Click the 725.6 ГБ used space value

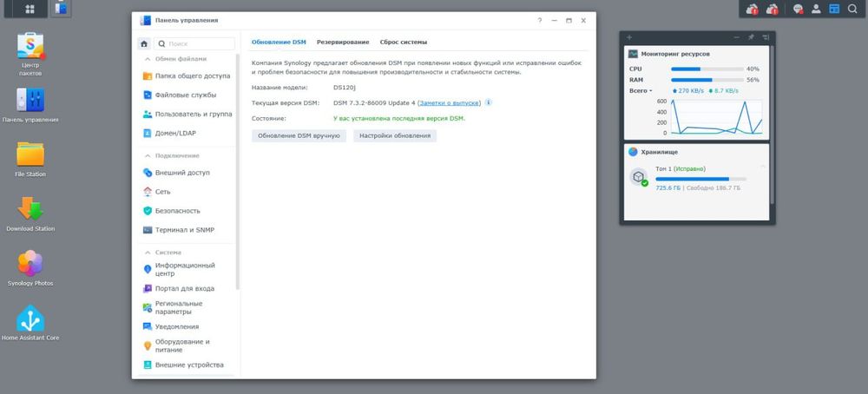point(667,188)
